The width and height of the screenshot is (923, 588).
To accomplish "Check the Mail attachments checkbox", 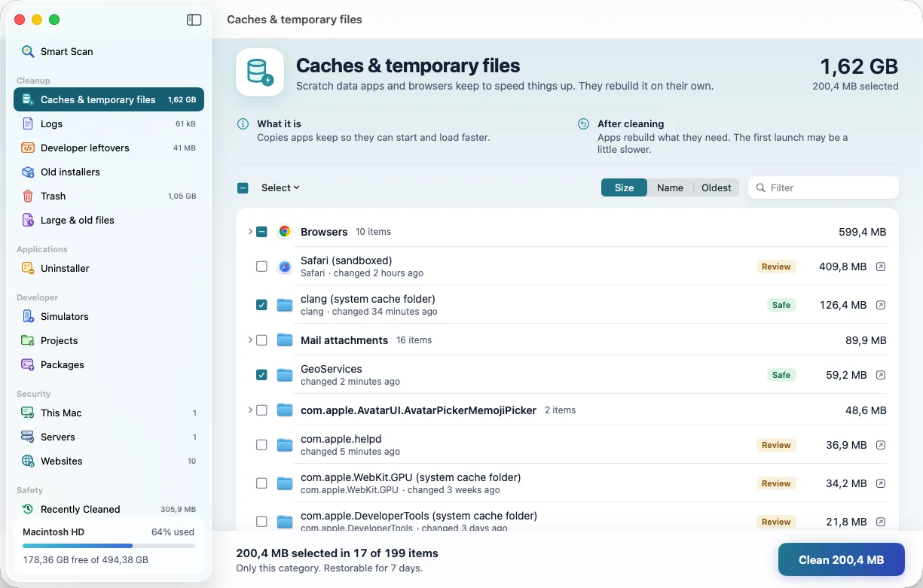I will coord(261,340).
